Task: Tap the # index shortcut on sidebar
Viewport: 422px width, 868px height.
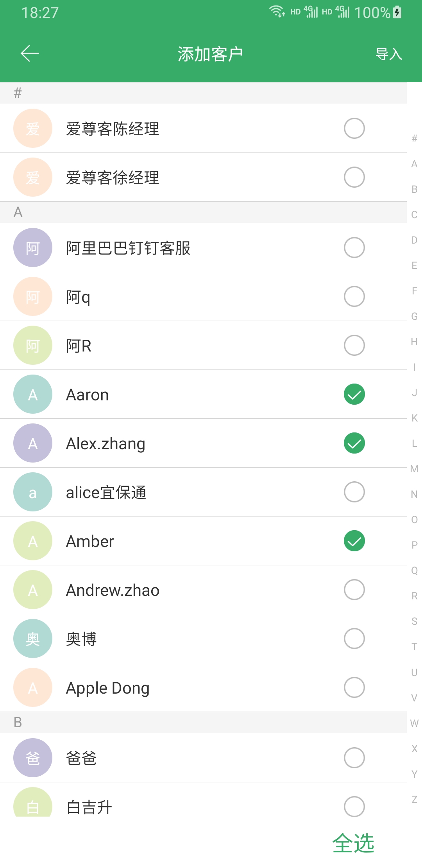Action: 414,138
